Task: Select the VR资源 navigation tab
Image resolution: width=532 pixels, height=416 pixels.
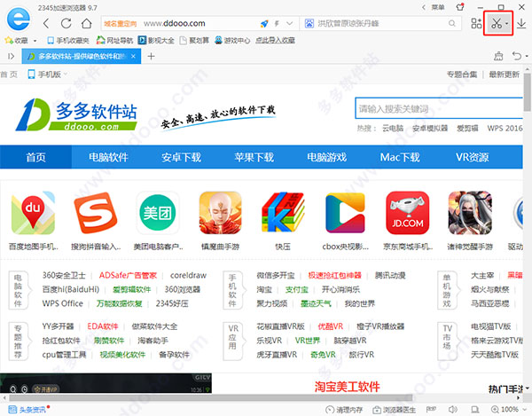Action: [x=473, y=157]
